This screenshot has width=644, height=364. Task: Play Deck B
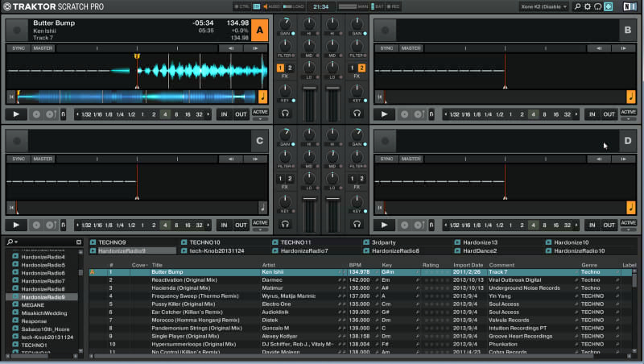385,114
